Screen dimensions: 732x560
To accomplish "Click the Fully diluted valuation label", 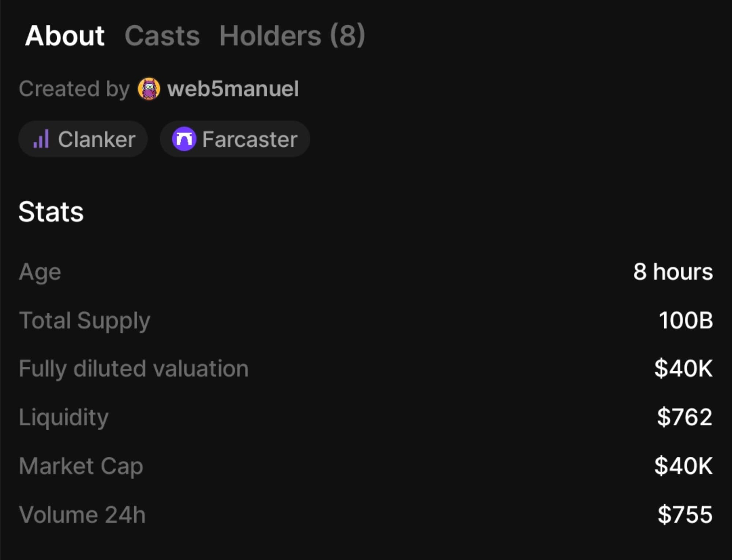I will point(134,368).
